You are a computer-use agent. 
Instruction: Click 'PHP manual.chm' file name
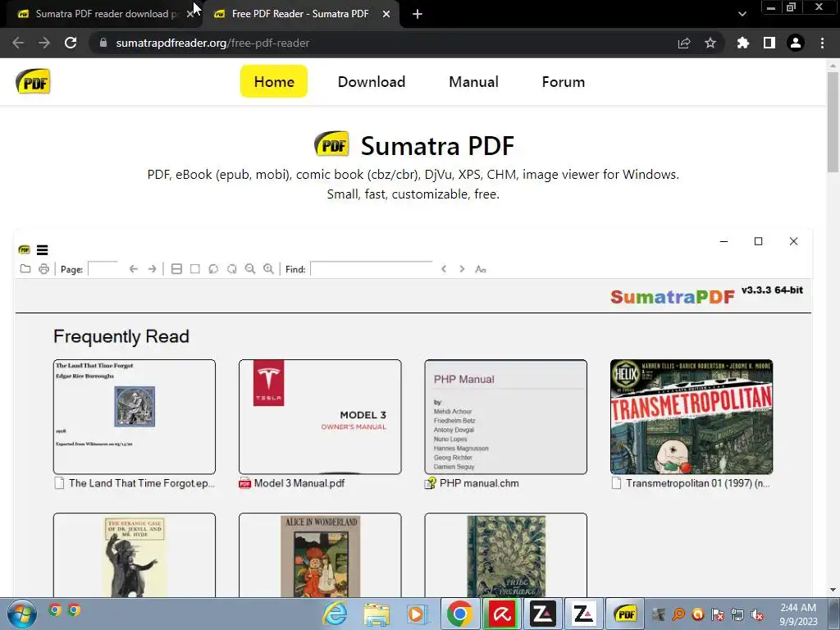(x=479, y=483)
